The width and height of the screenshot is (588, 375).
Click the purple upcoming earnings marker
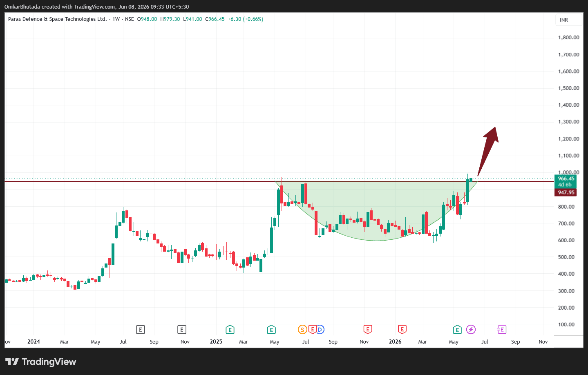[x=502, y=330]
